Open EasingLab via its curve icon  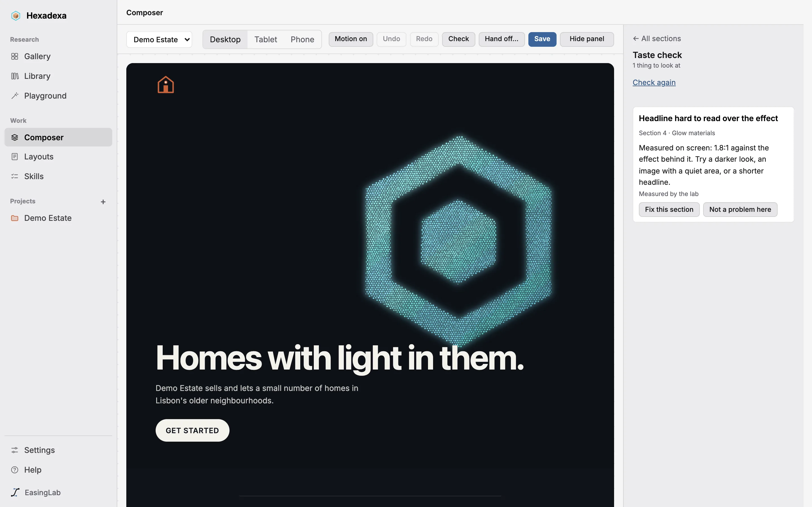click(x=15, y=492)
